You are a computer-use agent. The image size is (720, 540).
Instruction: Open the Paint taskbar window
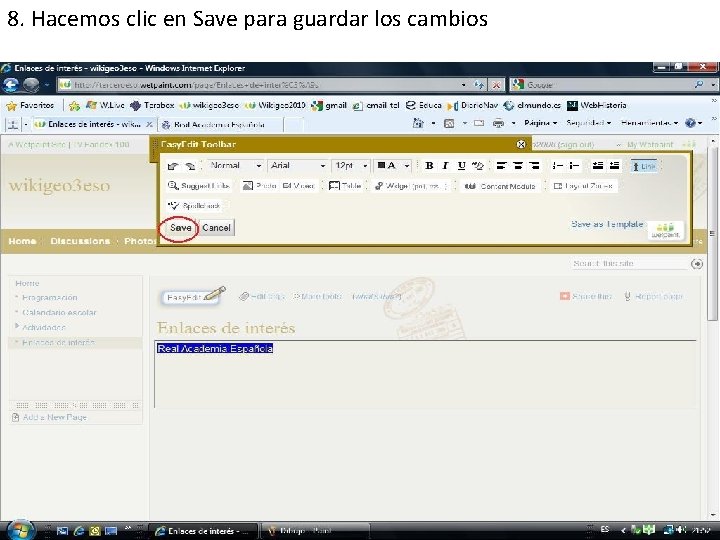316,531
